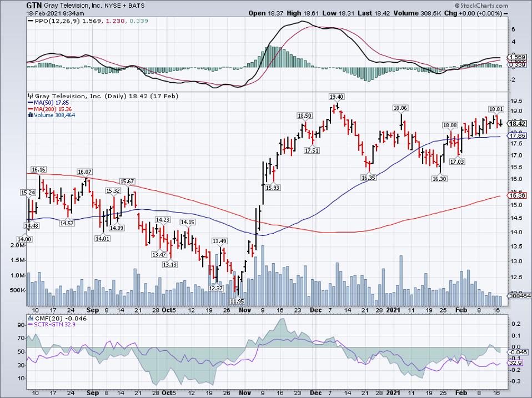Click the 13.47 low label

[159, 255]
